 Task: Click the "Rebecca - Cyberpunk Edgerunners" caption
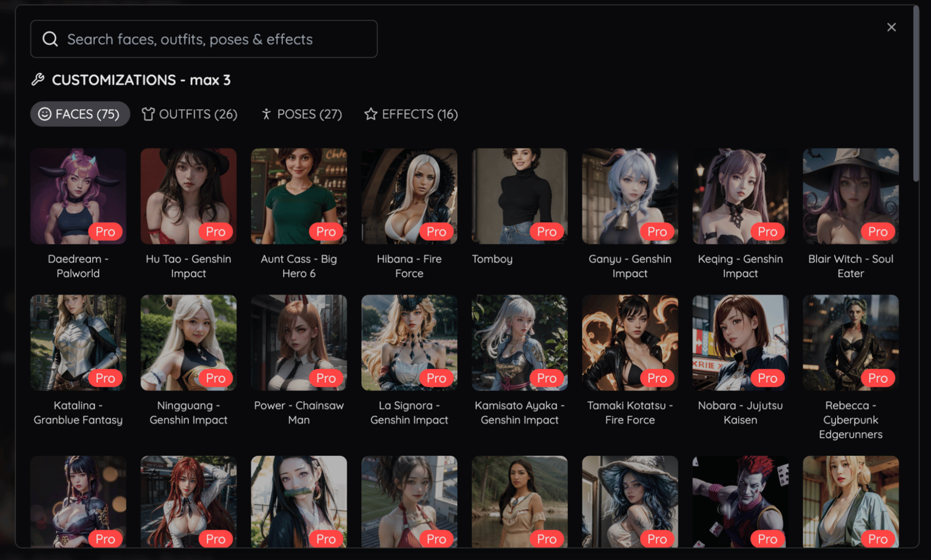tap(850, 420)
